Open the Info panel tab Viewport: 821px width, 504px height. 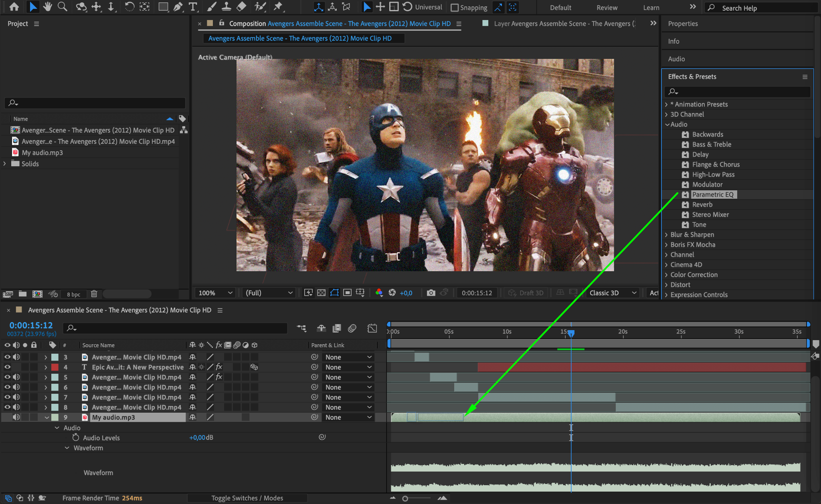tap(673, 41)
